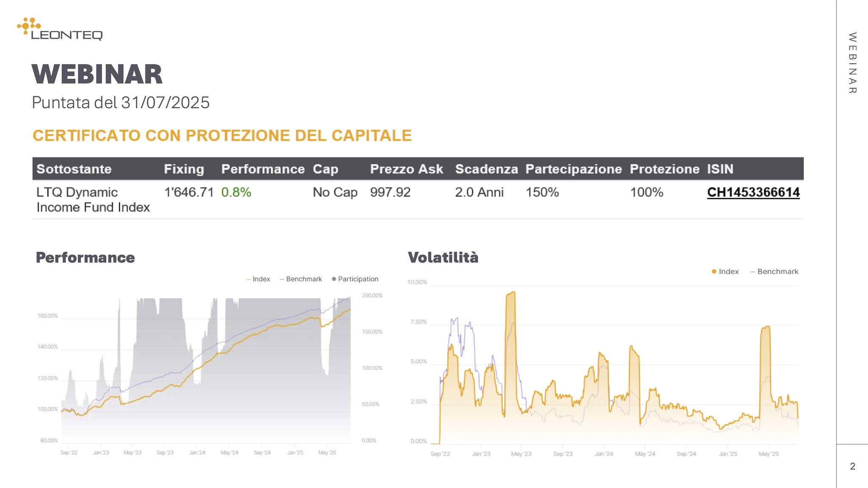Click the Partecipazione column header

pyautogui.click(x=574, y=169)
